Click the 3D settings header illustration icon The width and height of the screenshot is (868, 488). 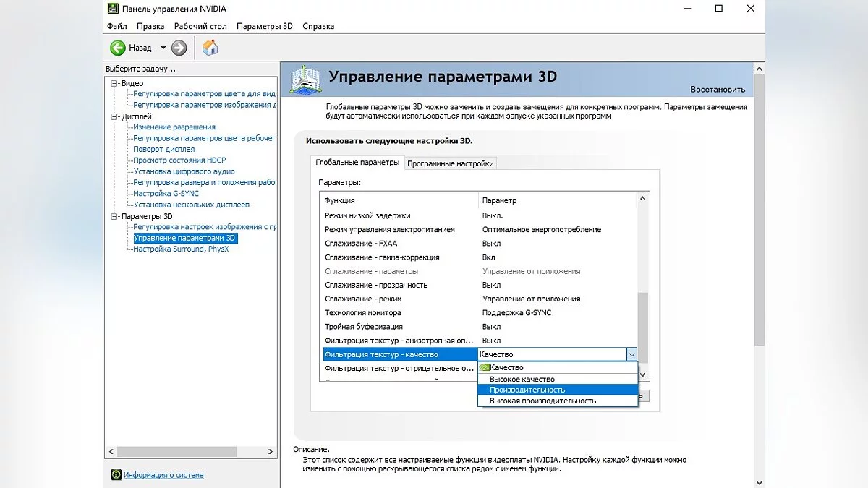(x=305, y=79)
